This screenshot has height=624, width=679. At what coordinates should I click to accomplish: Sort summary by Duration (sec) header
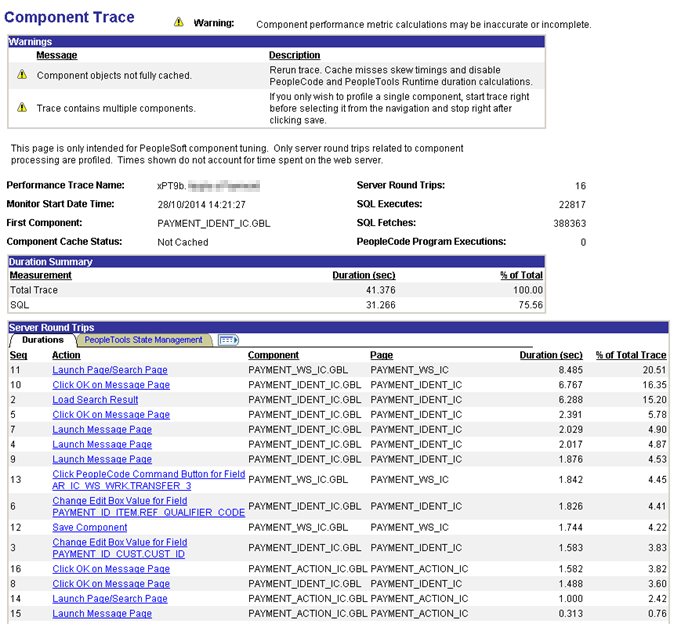tap(364, 275)
